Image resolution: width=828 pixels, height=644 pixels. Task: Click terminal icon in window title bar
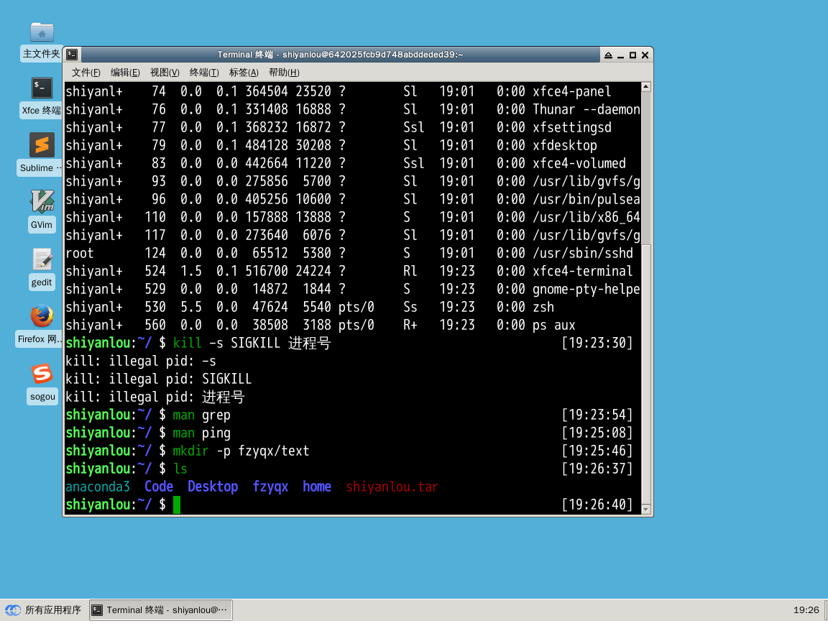[x=72, y=55]
